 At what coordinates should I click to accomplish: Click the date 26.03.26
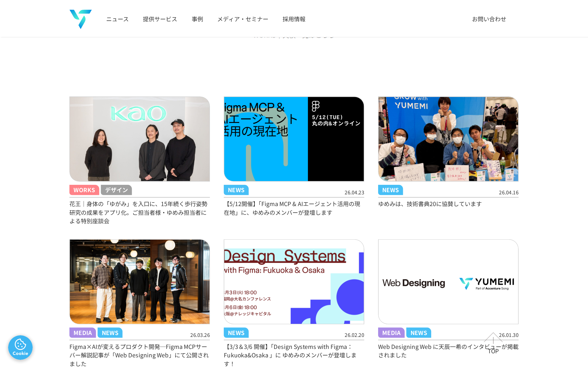coord(200,335)
